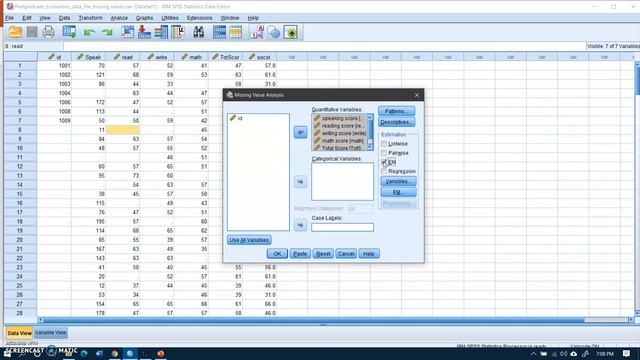This screenshot has width=640, height=360.
Task: Click the Paste button
Action: click(300, 254)
